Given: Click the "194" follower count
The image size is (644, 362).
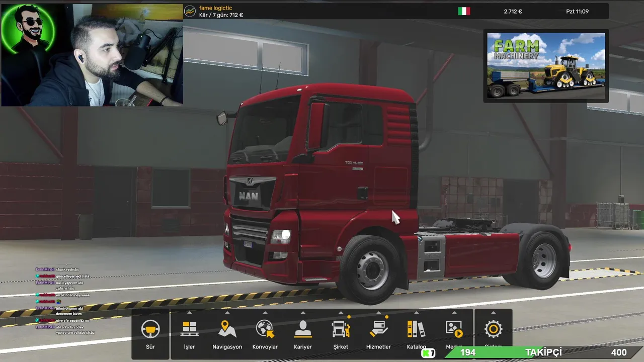Looking at the screenshot, I should click(x=467, y=352).
